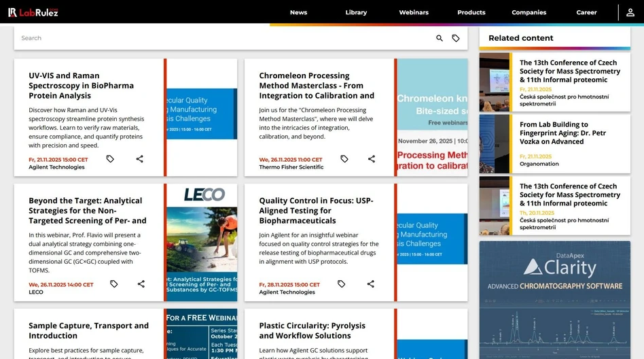Open Sample Capture, Transport and Introduction title
This screenshot has width=644, height=359.
(89, 330)
